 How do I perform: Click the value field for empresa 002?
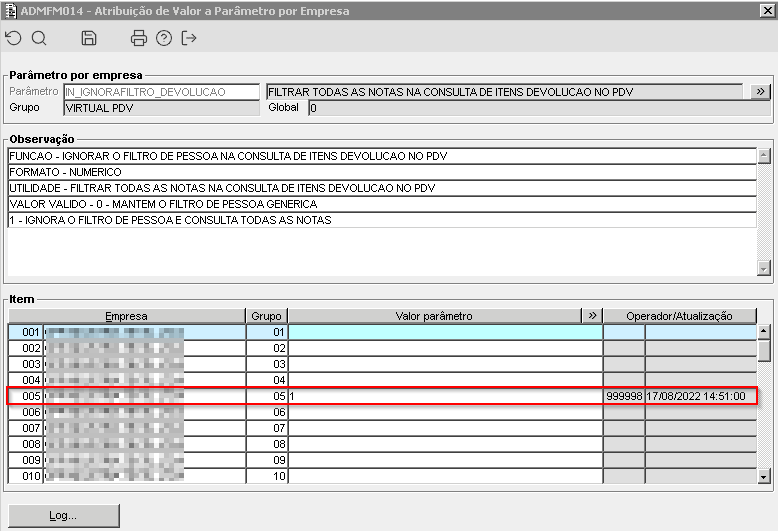click(x=445, y=348)
